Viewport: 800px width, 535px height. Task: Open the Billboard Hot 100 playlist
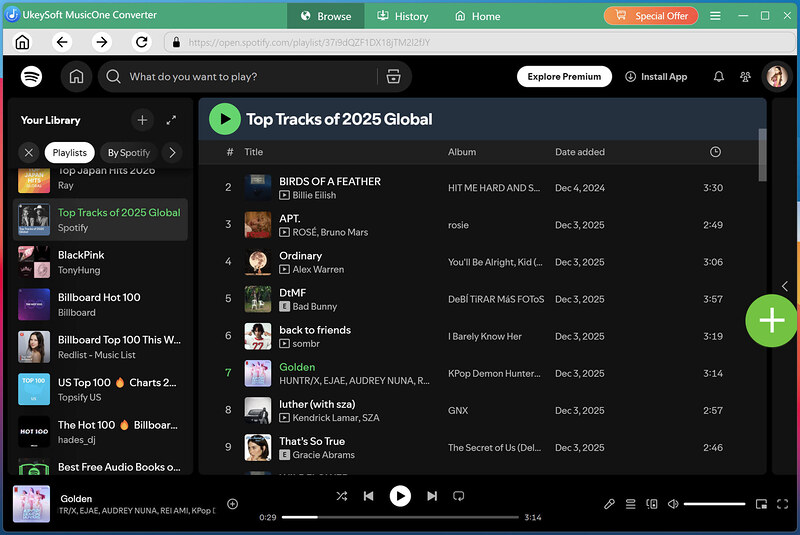pos(100,304)
